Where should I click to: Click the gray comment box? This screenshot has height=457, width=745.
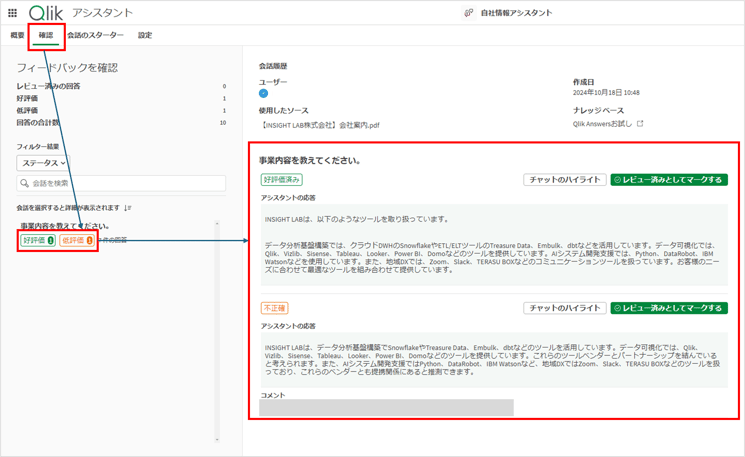click(x=386, y=408)
